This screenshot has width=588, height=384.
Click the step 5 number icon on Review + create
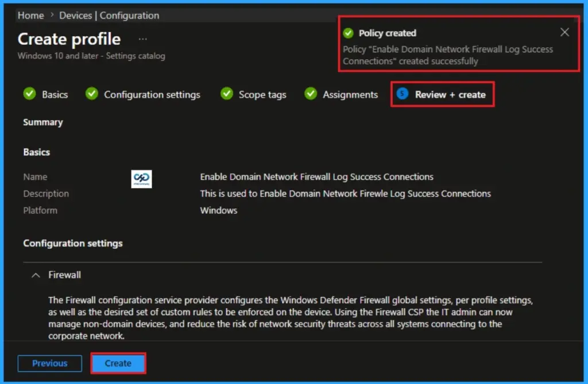click(402, 94)
